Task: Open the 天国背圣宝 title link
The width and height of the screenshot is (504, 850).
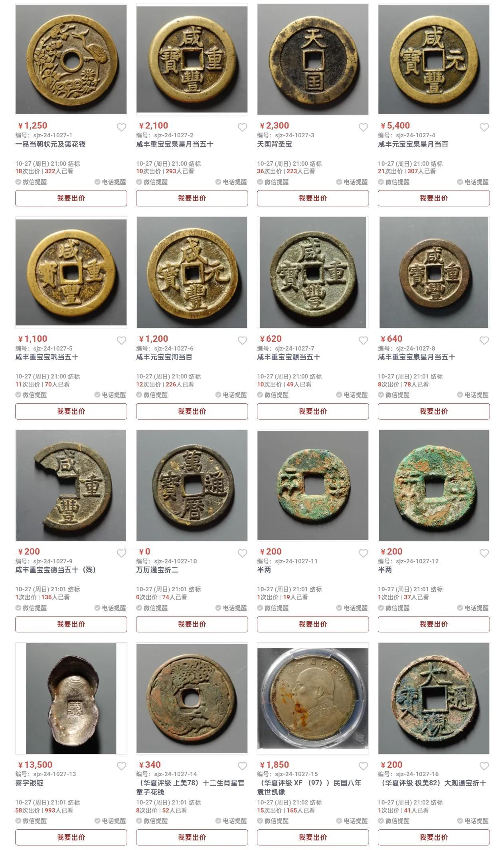Action: (275, 144)
